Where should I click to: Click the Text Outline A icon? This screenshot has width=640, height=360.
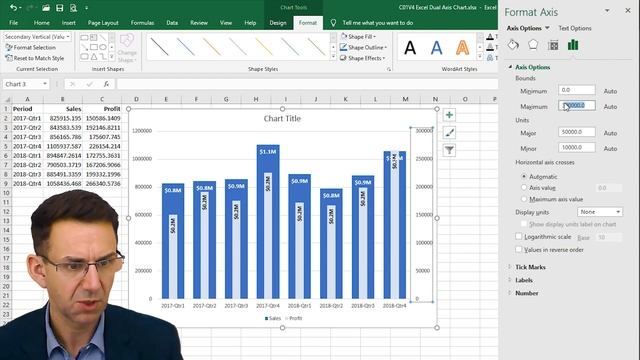(490, 47)
